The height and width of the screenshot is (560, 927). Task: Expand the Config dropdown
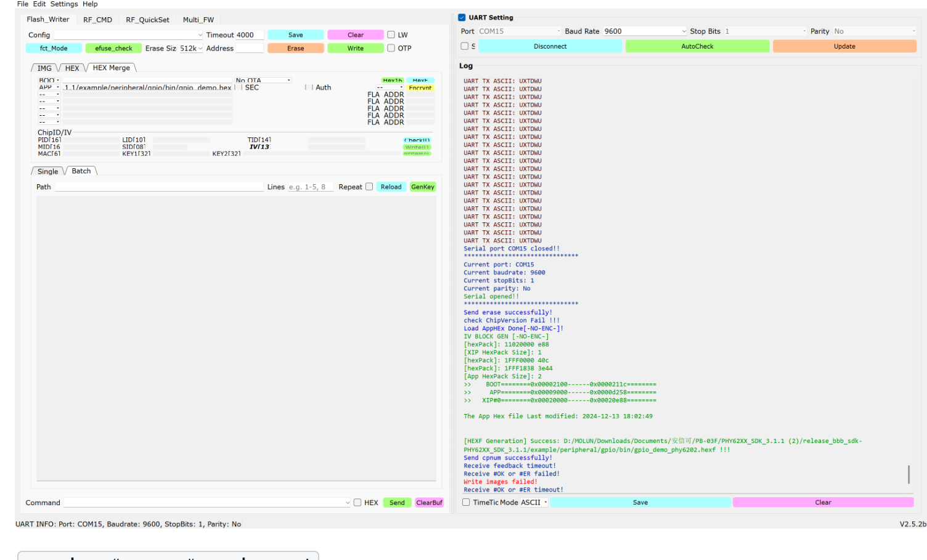point(128,35)
